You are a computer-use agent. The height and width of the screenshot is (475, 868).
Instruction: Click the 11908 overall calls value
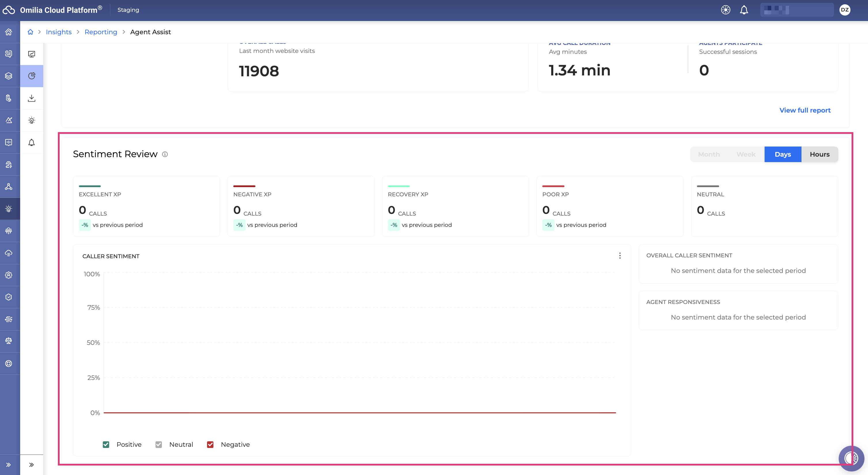(259, 71)
